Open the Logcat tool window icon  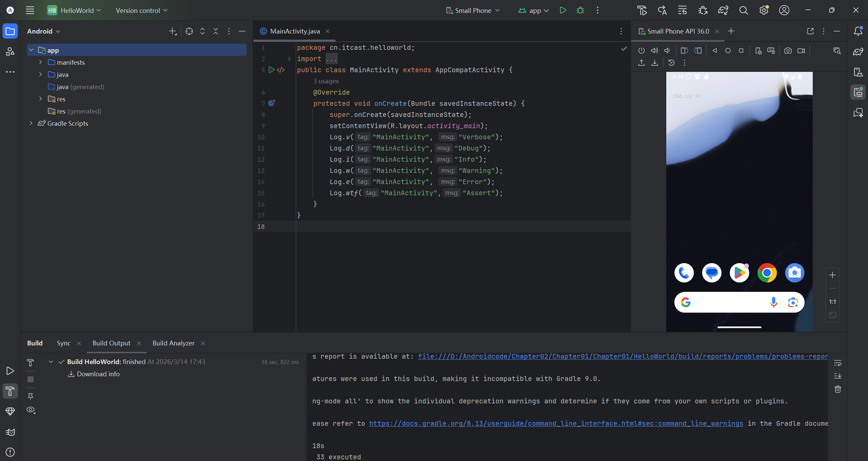click(10, 432)
